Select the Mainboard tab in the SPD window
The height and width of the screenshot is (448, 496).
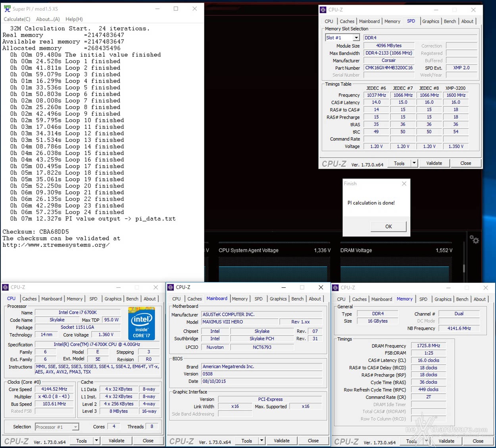pyautogui.click(x=369, y=21)
